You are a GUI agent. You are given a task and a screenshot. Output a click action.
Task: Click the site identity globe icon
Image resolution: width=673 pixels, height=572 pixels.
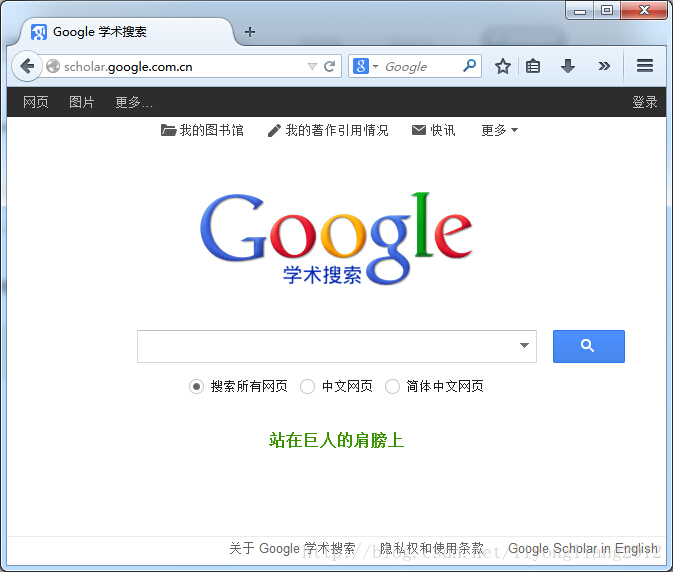coord(53,66)
